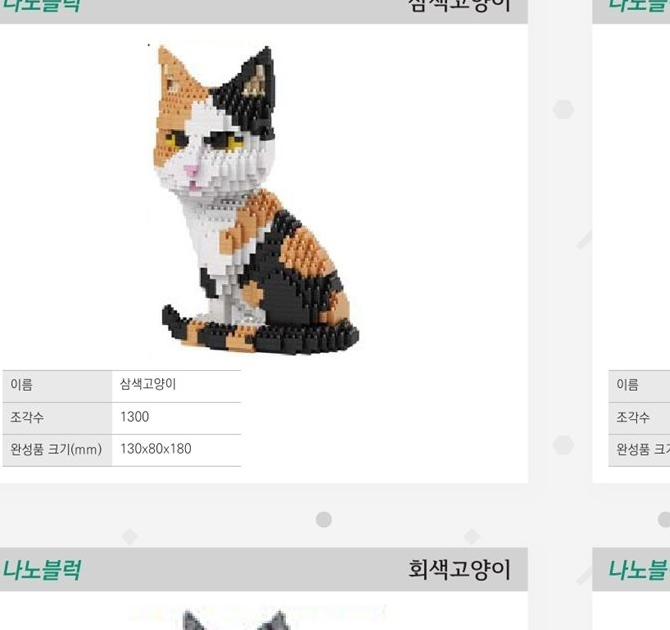
Task: Click the cut-off 나노블 logo in lower adjacent banner
Action: coord(639,570)
